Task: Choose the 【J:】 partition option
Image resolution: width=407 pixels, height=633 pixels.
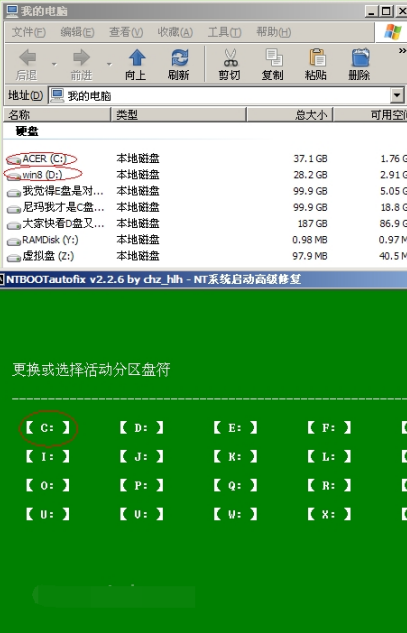Action: pyautogui.click(x=141, y=457)
